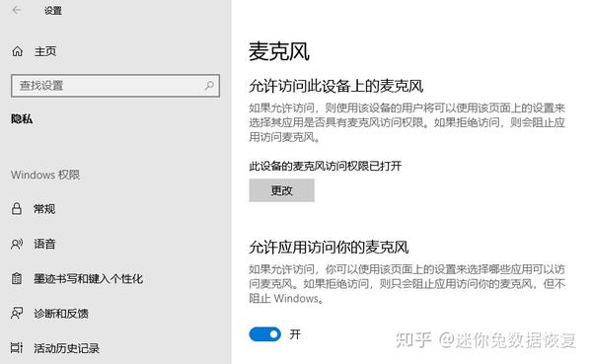Click the 开 label beside toggle

click(x=295, y=334)
